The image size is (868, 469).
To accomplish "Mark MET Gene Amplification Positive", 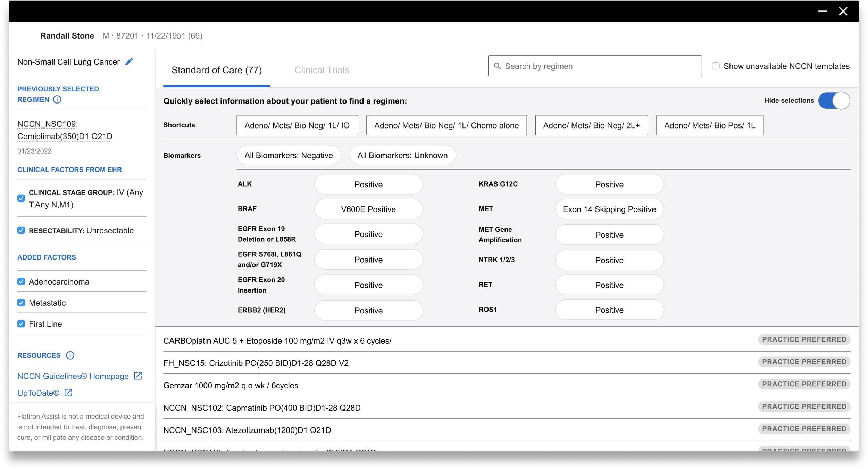I will (x=609, y=235).
